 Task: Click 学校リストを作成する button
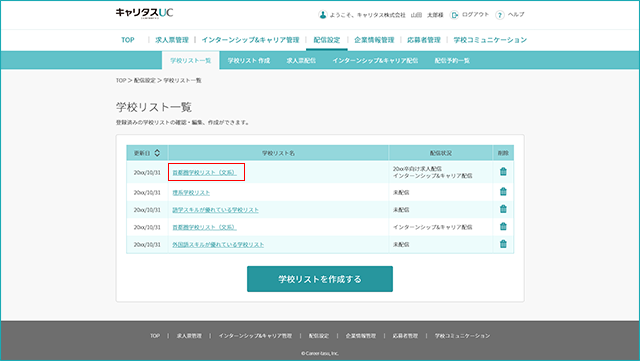tap(320, 279)
